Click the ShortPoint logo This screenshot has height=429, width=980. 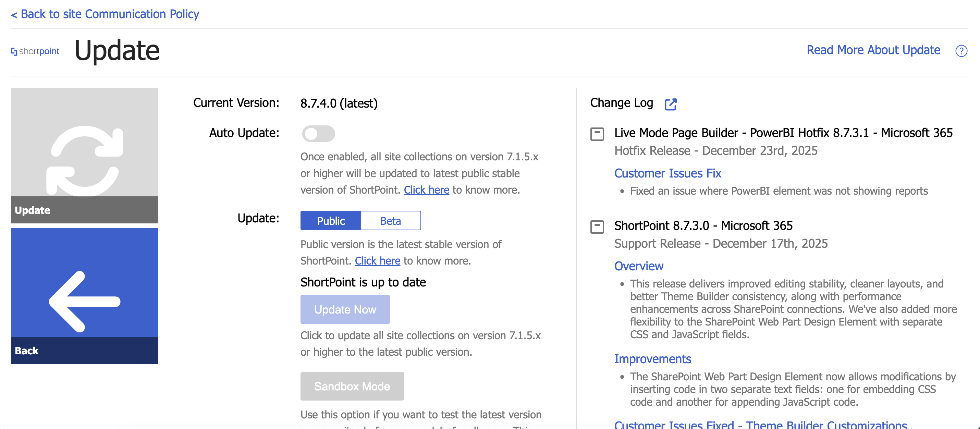(x=35, y=51)
